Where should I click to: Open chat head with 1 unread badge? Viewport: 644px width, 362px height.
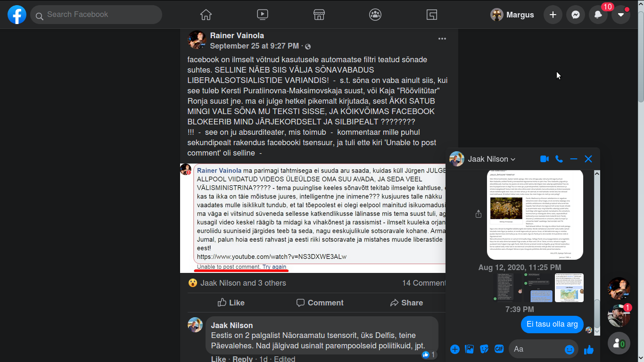point(619,316)
